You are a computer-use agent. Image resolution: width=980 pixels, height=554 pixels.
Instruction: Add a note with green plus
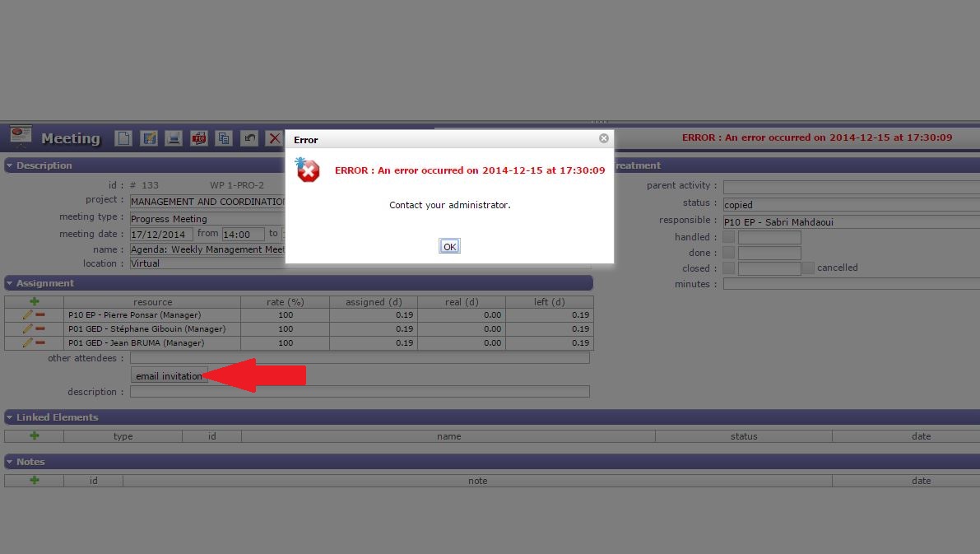pos(35,480)
